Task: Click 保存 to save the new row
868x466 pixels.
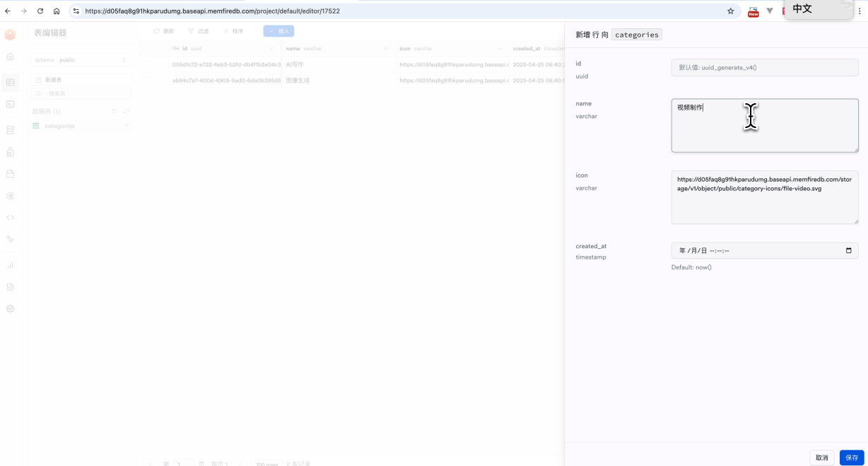Action: point(851,458)
